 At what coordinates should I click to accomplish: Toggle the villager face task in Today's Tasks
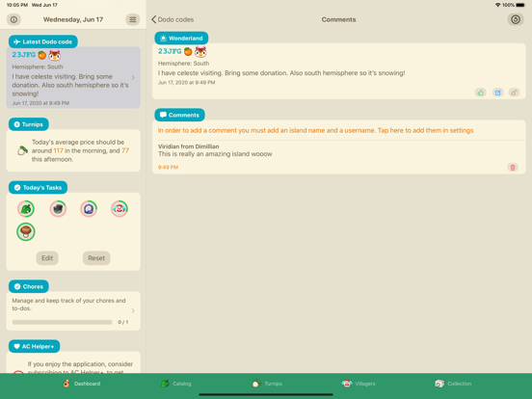120,209
